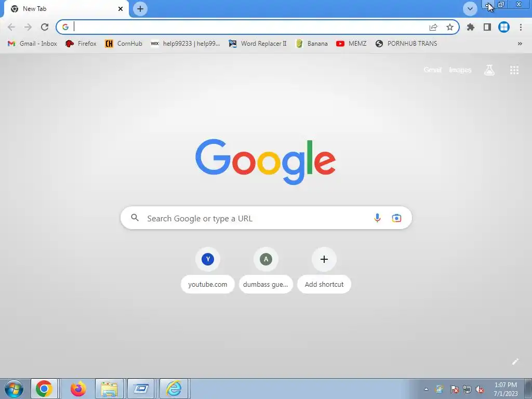Launch Firefox from the taskbar

pyautogui.click(x=78, y=389)
